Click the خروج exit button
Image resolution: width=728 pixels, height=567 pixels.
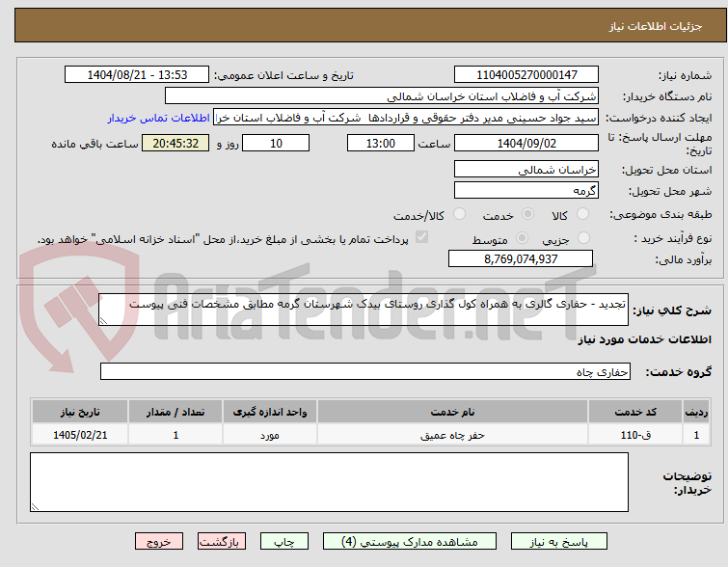[159, 542]
